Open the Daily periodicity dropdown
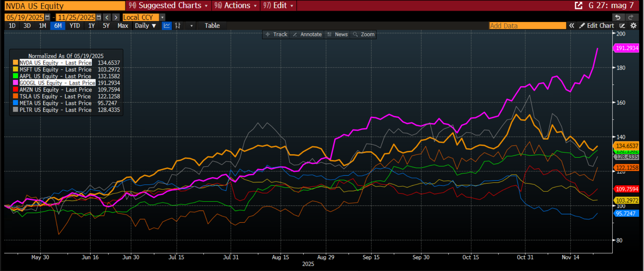This screenshot has height=271, width=644. 146,26
